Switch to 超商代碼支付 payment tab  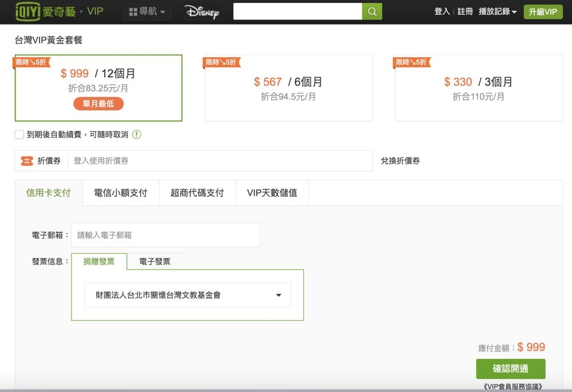[197, 193]
